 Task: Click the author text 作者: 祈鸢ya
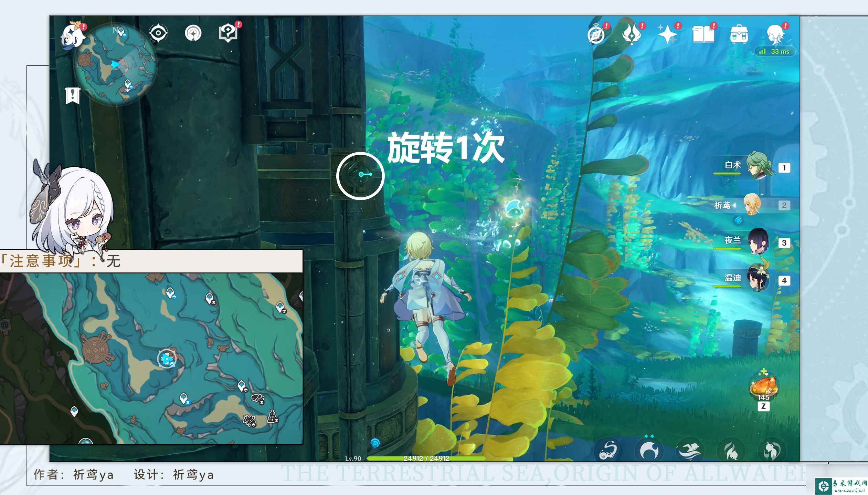[73, 474]
